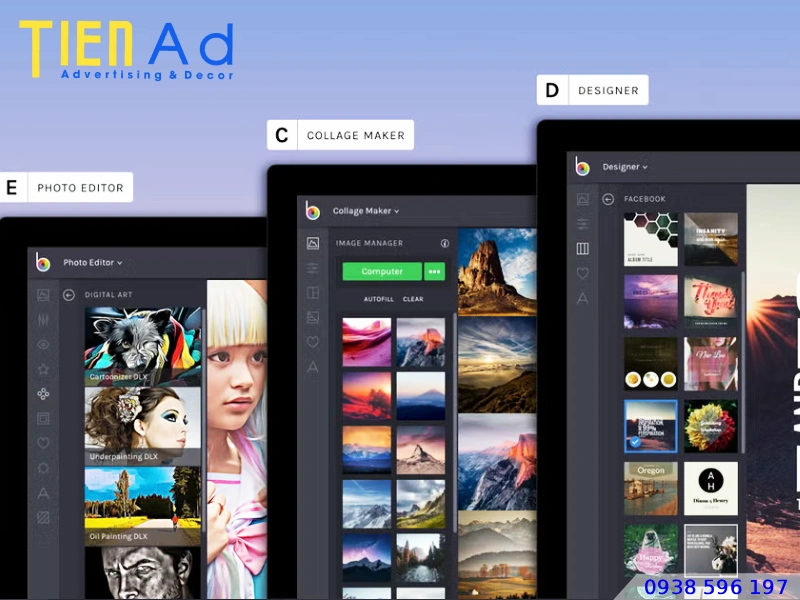This screenshot has width=800, height=600.
Task: Select the checked blue Facebook template thumbnail
Action: coord(650,426)
